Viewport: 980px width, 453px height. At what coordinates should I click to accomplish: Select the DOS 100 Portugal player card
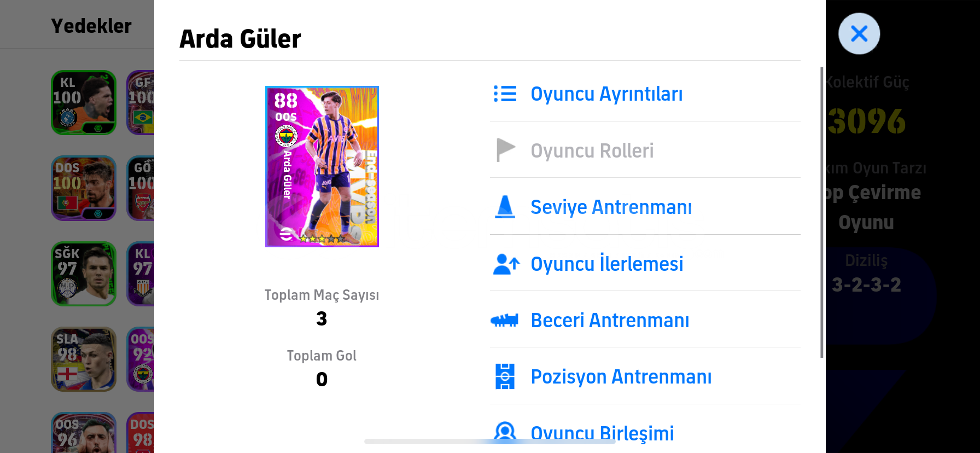tap(84, 188)
